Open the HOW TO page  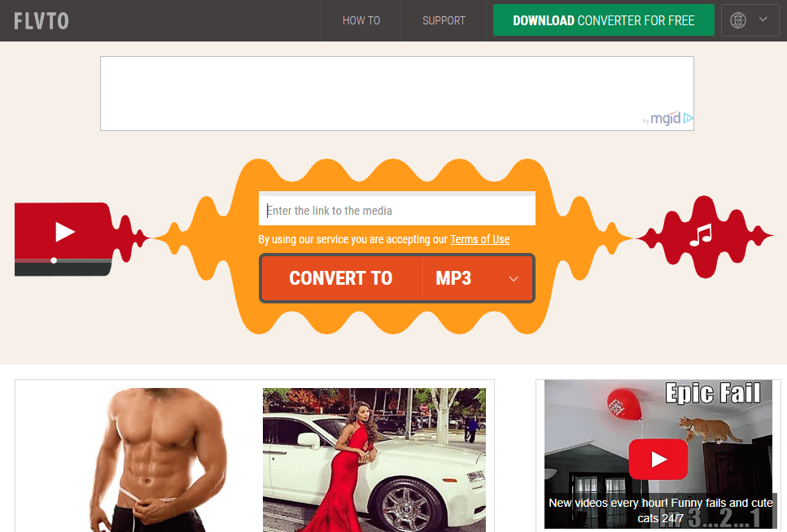coord(361,20)
